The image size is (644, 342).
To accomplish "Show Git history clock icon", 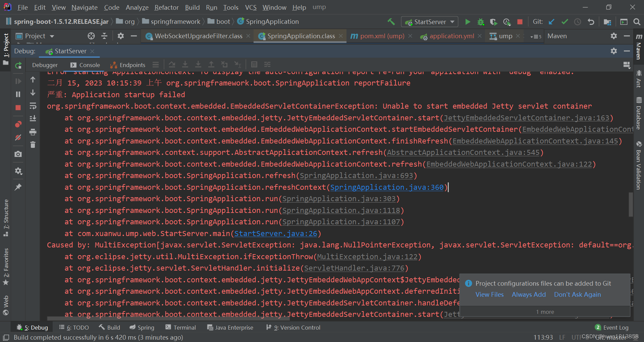I will tap(578, 22).
